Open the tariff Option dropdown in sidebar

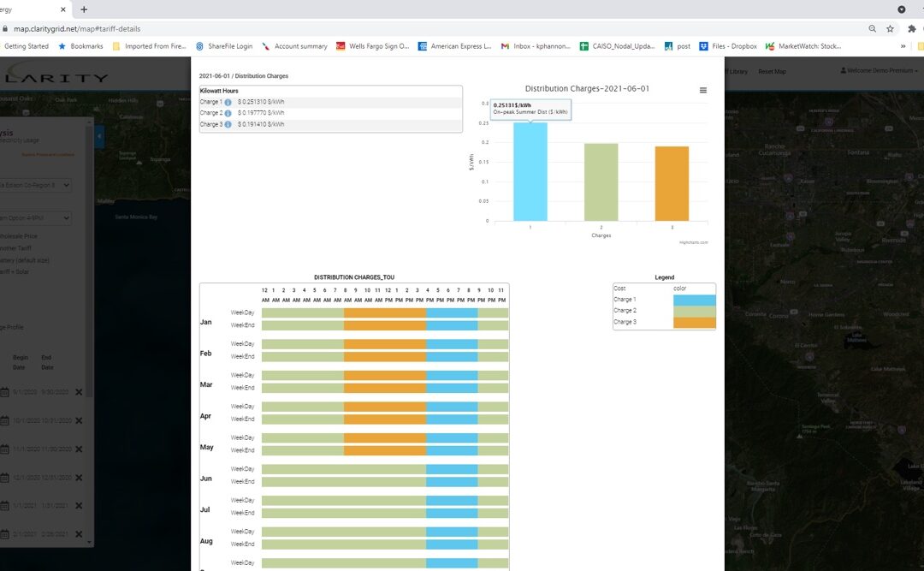[35, 218]
